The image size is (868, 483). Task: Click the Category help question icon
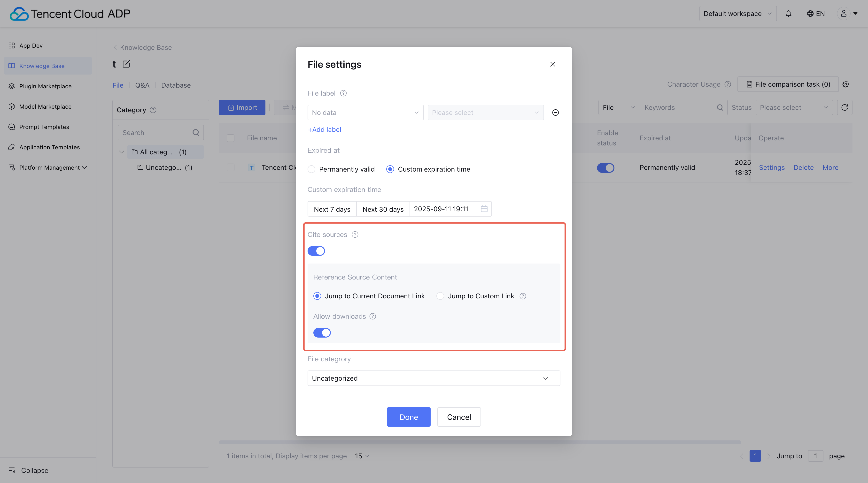[x=153, y=110]
